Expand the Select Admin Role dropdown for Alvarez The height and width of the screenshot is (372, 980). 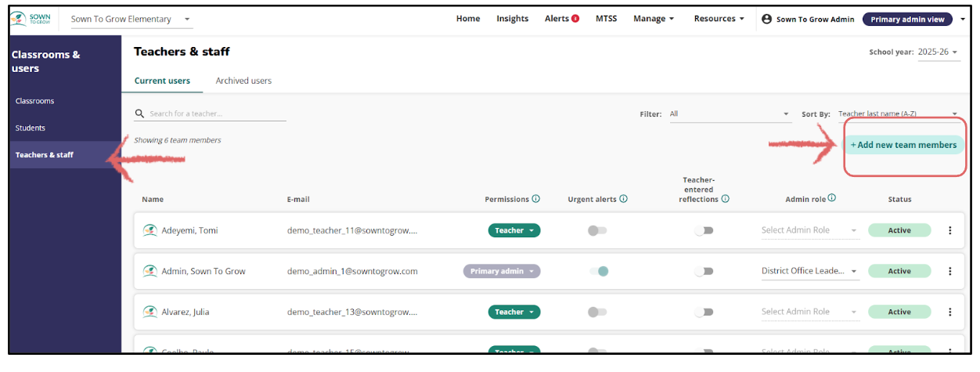809,312
